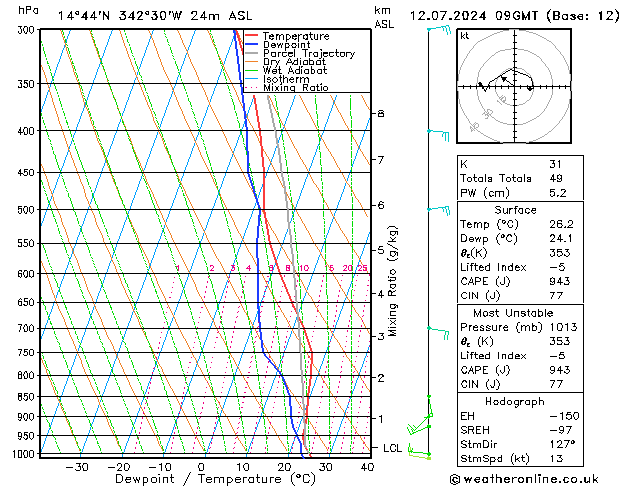The width and height of the screenshot is (629, 486).
Task: Click the LCL marker label
Action: 392,448
